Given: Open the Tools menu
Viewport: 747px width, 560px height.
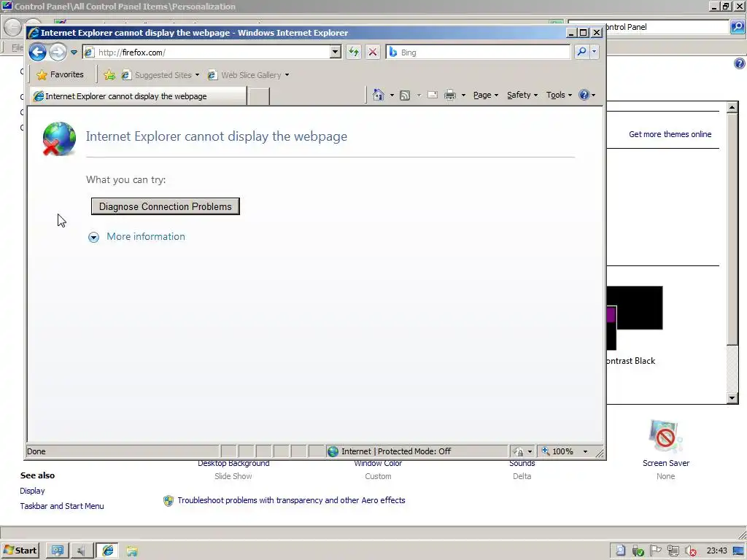Looking at the screenshot, I should click(559, 96).
